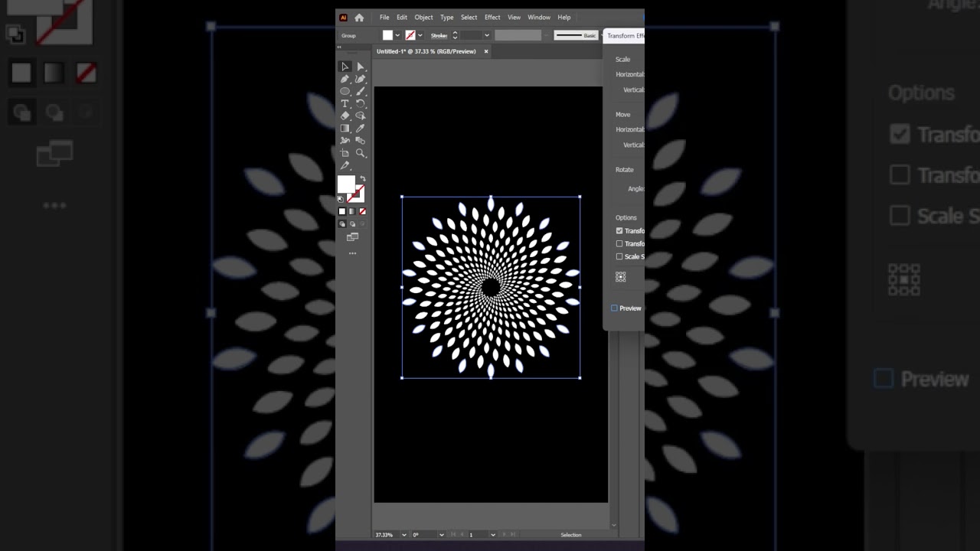The image size is (980, 551).
Task: Switch to the Untitled-1 document tab
Action: coord(426,51)
